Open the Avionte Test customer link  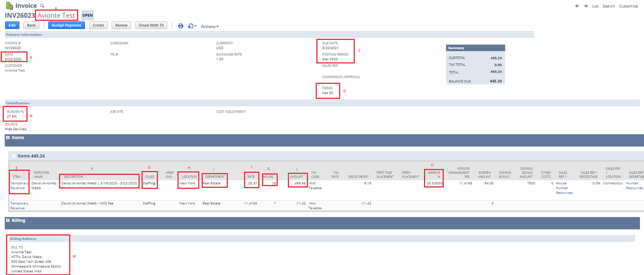15,70
